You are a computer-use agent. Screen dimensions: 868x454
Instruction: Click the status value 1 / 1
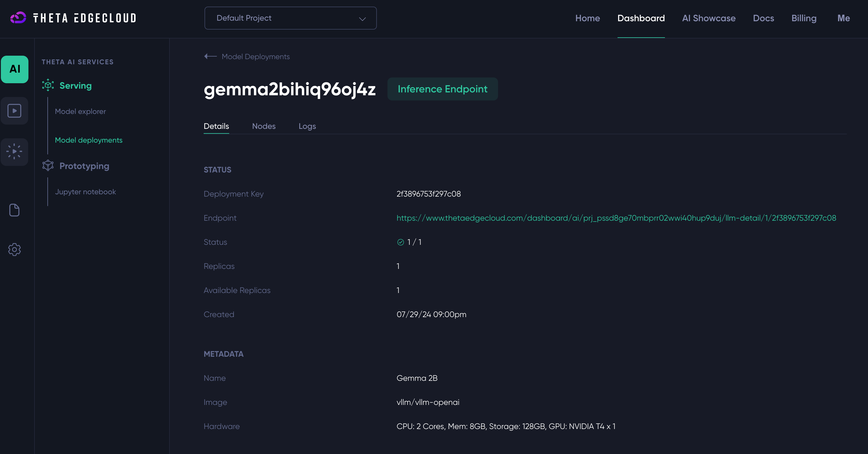(x=414, y=242)
